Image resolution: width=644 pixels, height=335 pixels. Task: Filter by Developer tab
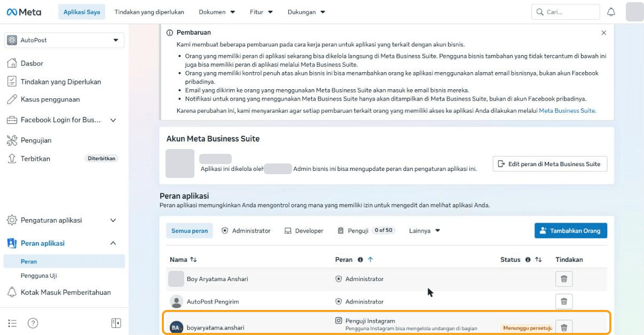tap(304, 231)
